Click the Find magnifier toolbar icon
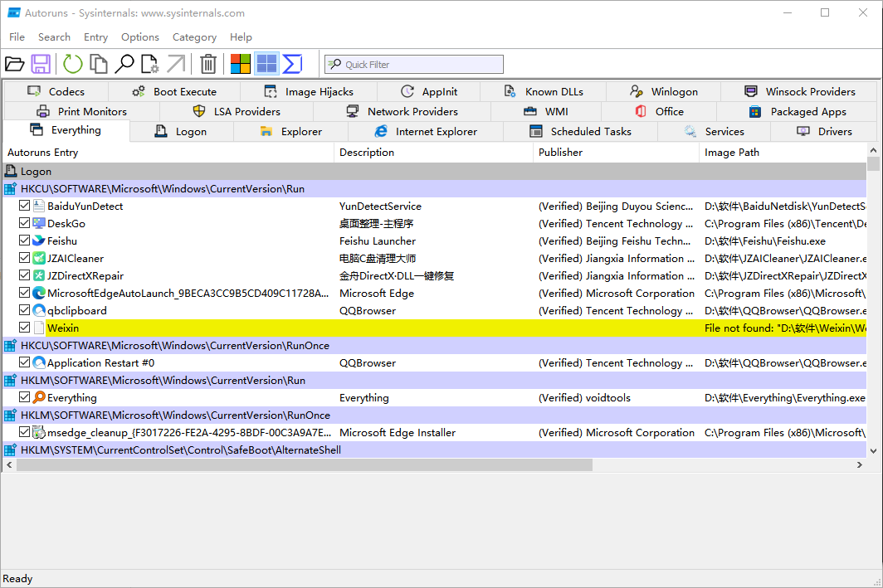This screenshot has width=883, height=588. [124, 64]
